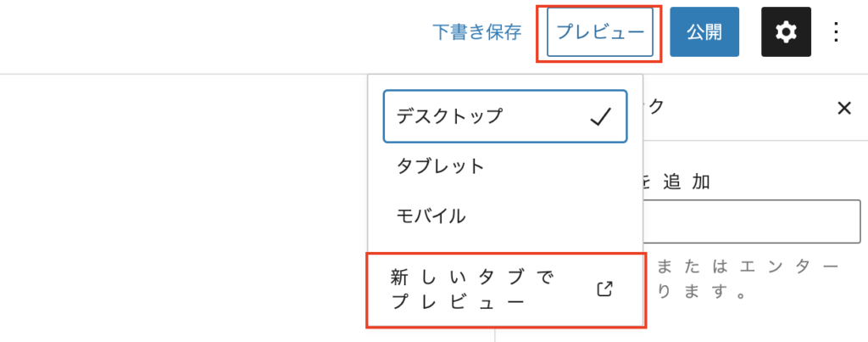The height and width of the screenshot is (342, 868).
Task: Open the three-dot options menu
Action: [x=837, y=32]
